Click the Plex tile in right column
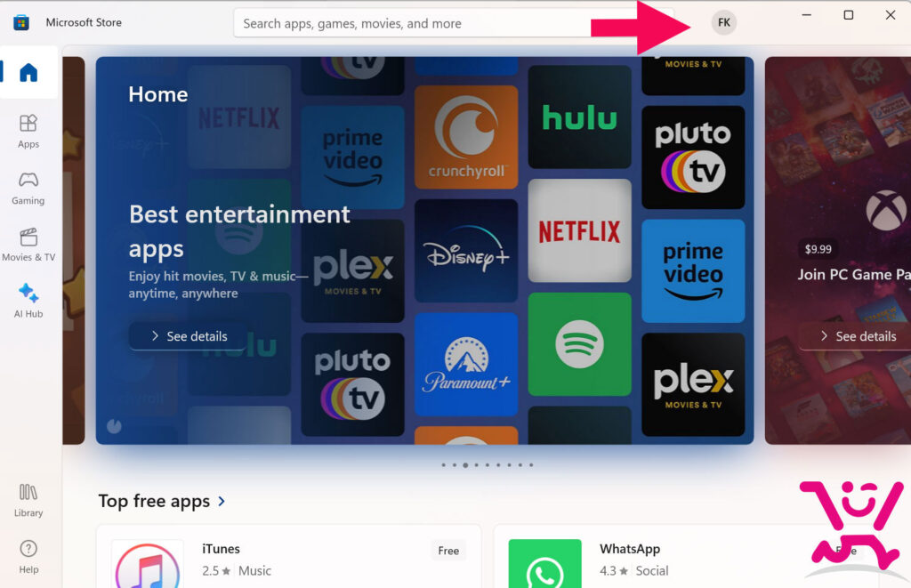Viewport: 911px width, 588px height. click(693, 384)
